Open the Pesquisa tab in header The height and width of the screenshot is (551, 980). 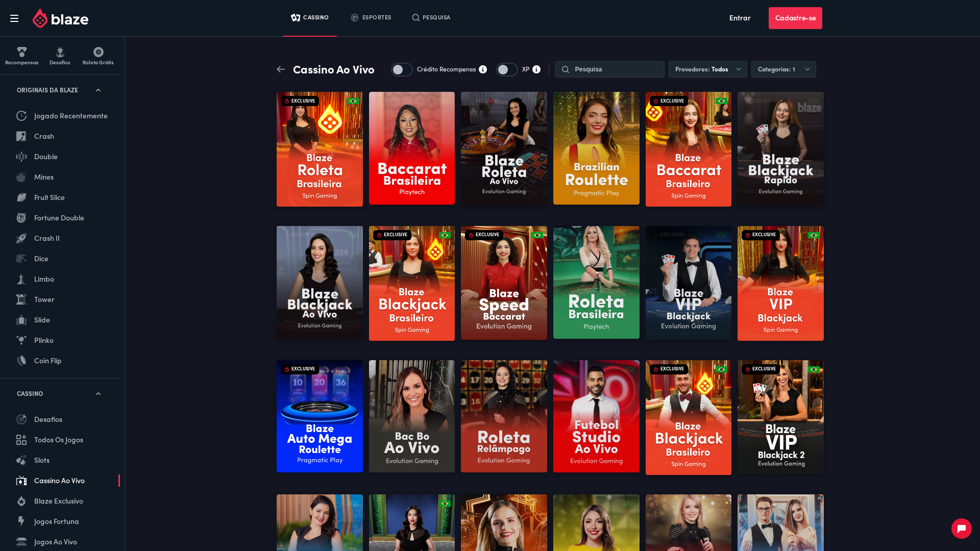431,18
